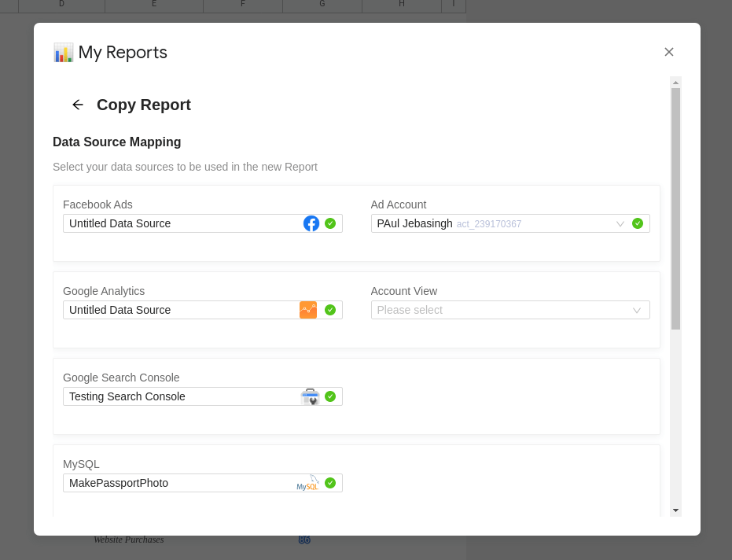Close the My Reports dialog
Viewport: 732px width, 560px height.
tap(668, 52)
